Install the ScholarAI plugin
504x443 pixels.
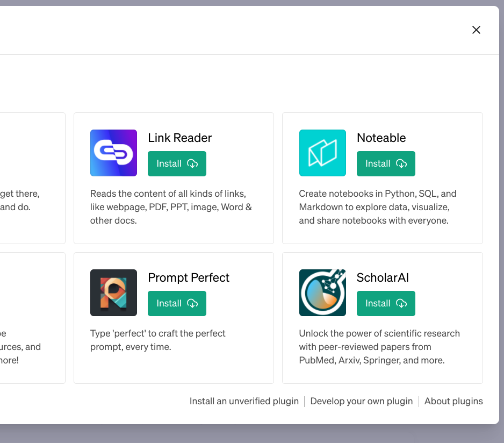(386, 303)
